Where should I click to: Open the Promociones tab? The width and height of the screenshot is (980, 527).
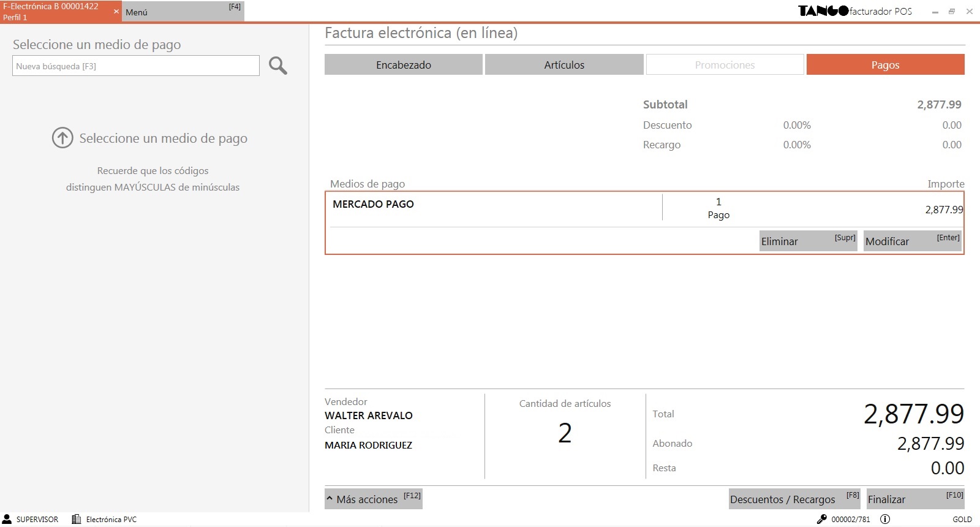click(725, 65)
